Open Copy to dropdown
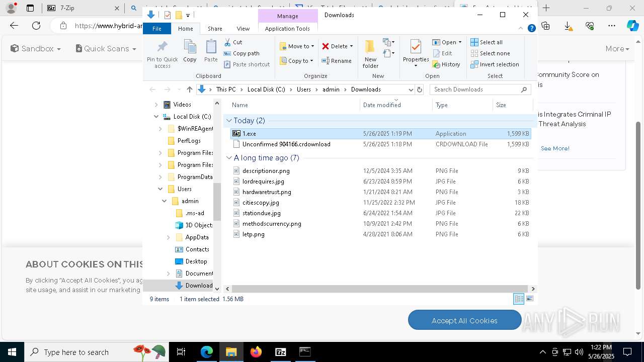644x362 pixels. point(296,61)
